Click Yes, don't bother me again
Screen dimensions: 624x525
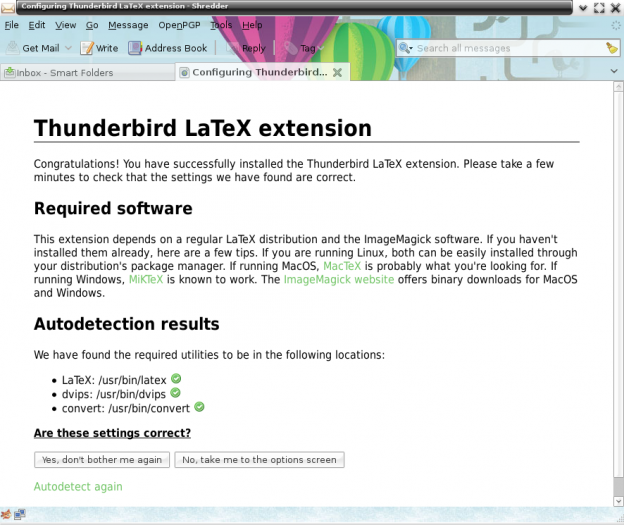click(102, 460)
